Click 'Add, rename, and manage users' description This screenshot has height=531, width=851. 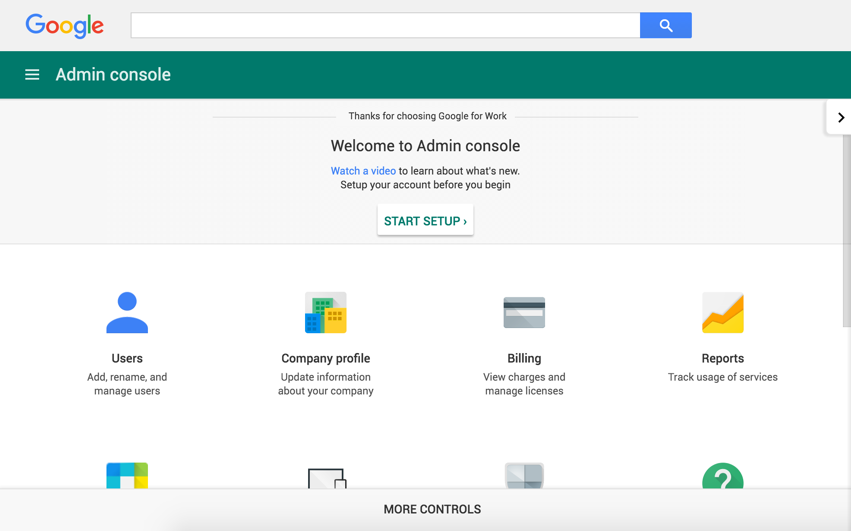127,384
